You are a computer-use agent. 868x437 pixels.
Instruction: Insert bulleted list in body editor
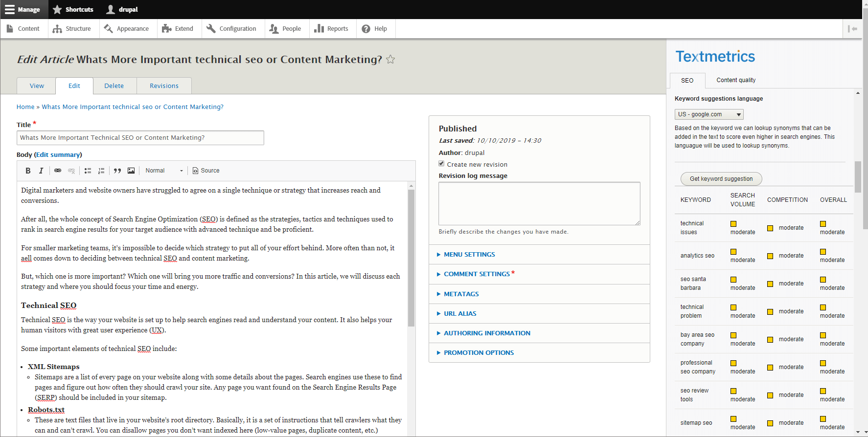click(x=88, y=171)
